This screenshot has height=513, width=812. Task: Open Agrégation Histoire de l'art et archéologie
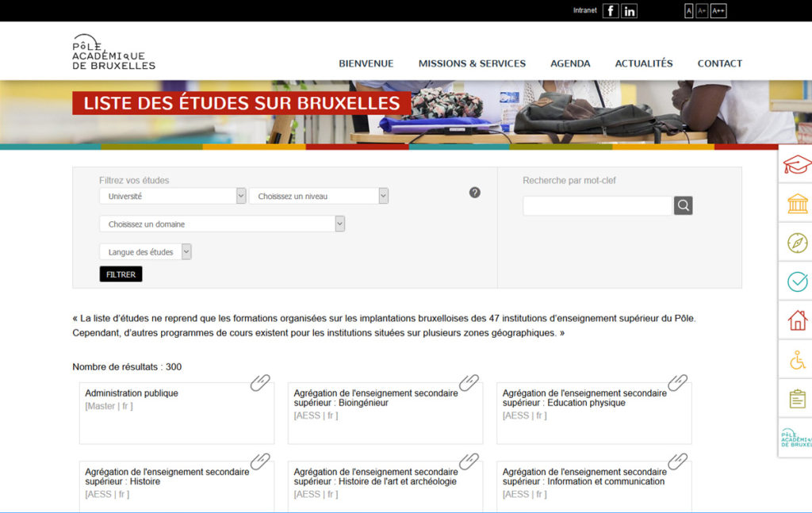pyautogui.click(x=375, y=477)
